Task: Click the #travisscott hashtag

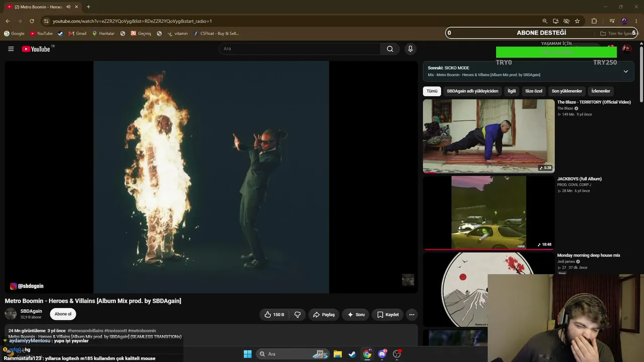Action: click(x=115, y=331)
